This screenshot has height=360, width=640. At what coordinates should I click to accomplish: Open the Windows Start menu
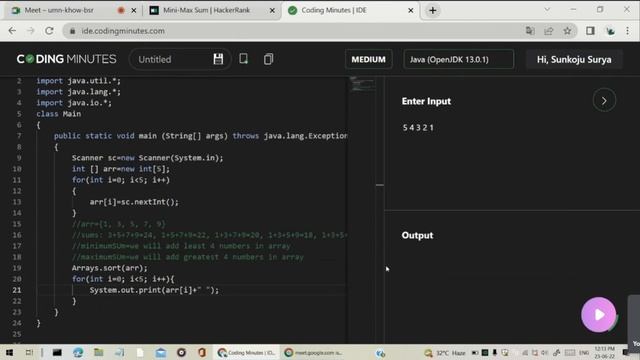[9, 352]
